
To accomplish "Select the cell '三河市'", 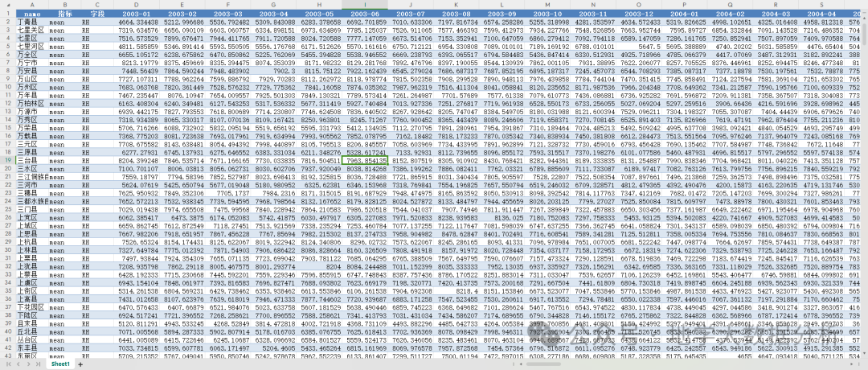I will [x=31, y=184].
